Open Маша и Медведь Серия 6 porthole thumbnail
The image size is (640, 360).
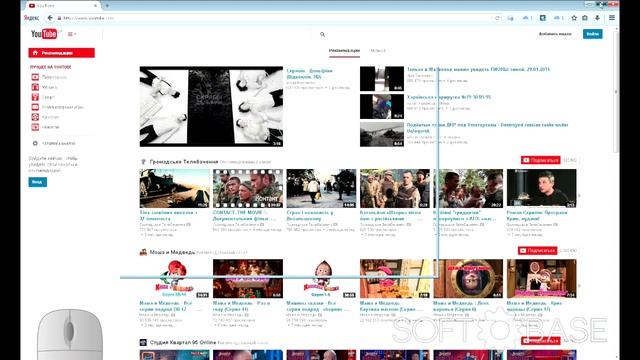pos(468,278)
